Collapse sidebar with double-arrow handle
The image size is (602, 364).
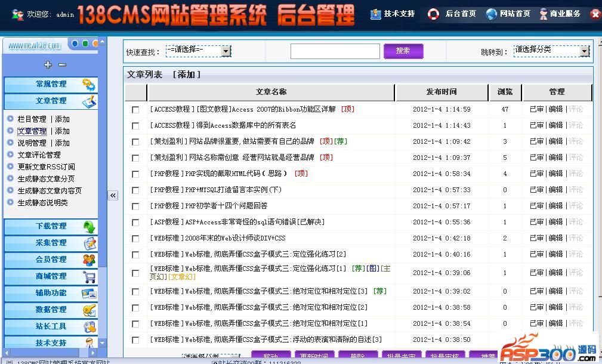click(113, 196)
